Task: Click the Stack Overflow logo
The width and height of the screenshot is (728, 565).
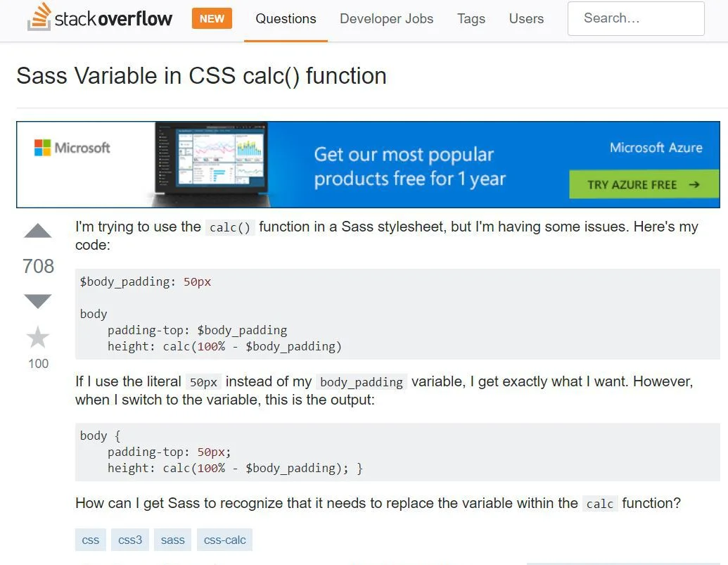Action: coord(99,18)
